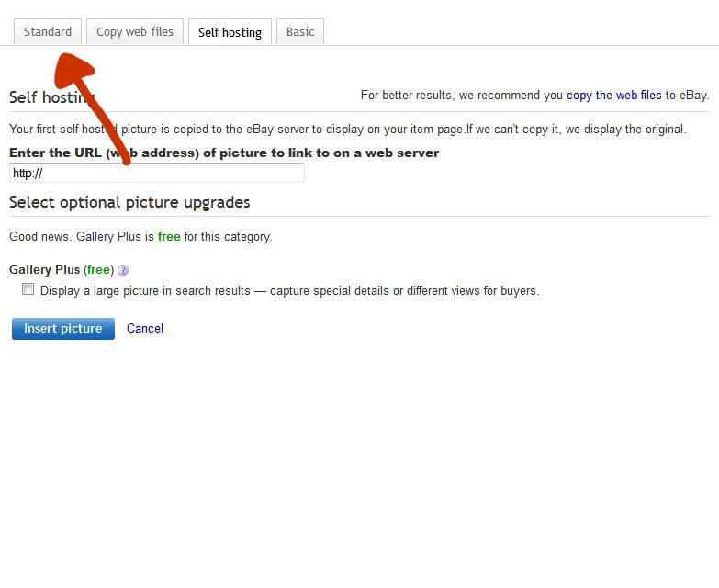Click the green 'free' word in Good news sentence
Screen dimensions: 719x588
(169, 237)
